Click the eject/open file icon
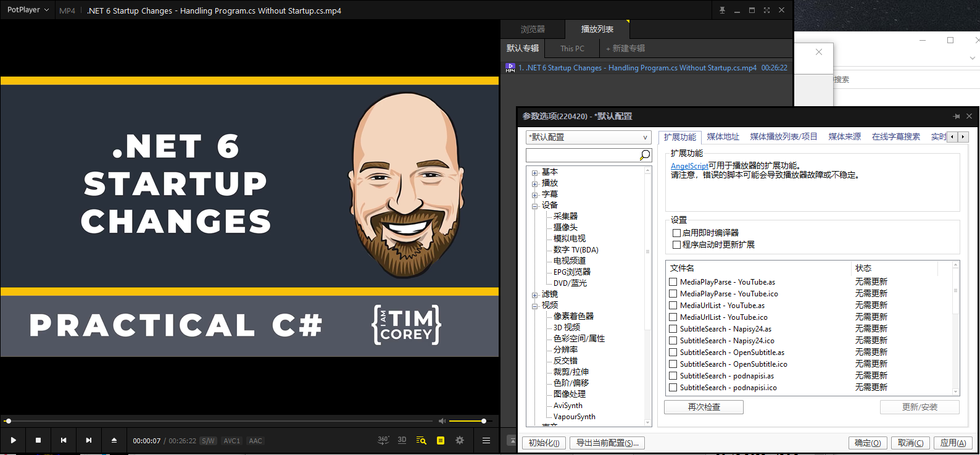980x455 pixels. [x=114, y=440]
